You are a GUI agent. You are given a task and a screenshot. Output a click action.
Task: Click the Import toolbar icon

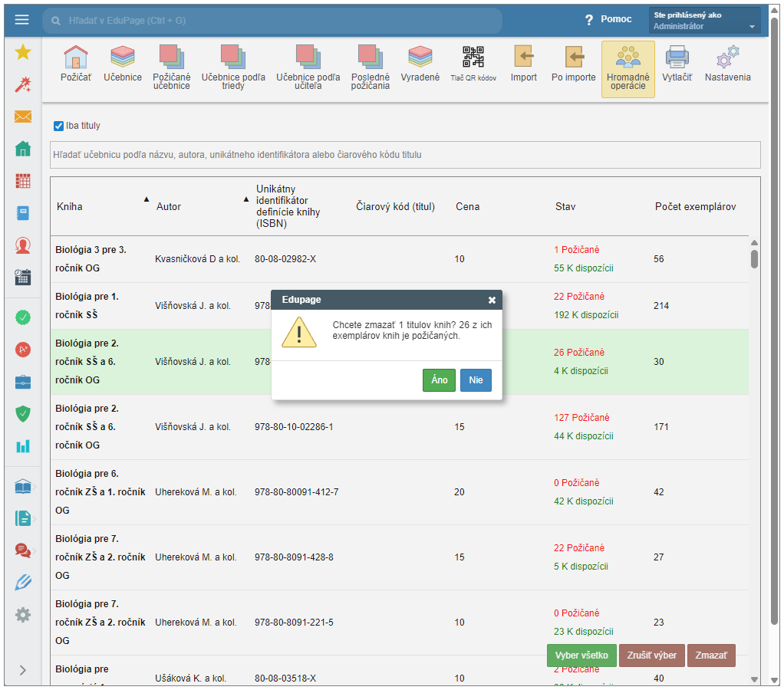pyautogui.click(x=524, y=58)
